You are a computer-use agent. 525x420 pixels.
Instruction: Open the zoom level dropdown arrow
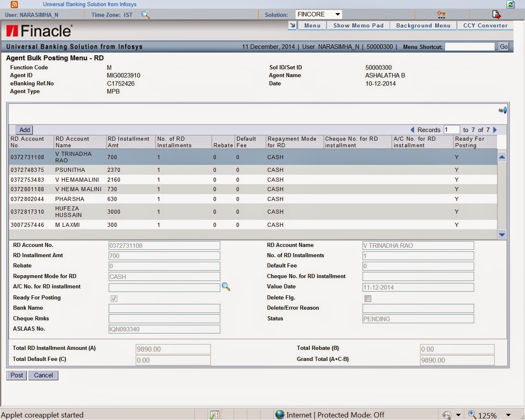click(x=508, y=415)
